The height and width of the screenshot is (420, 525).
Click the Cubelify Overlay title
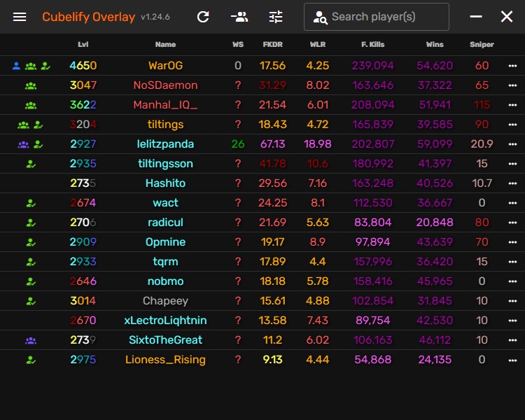pos(88,17)
